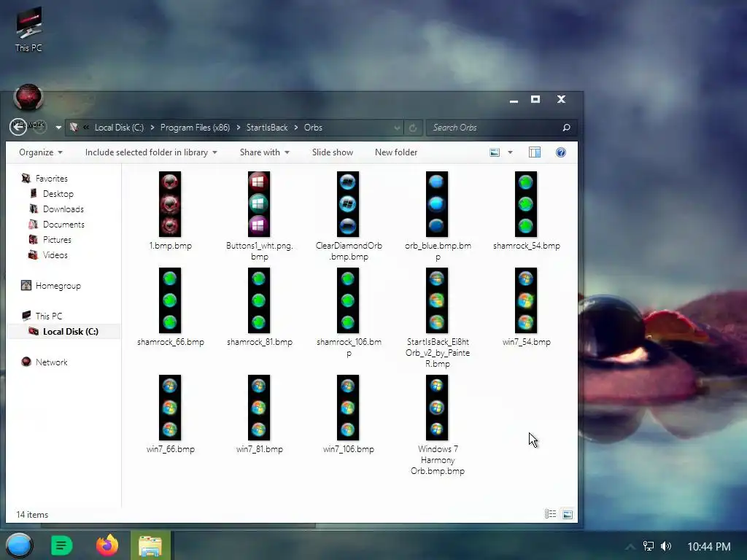Click the Refresh button beside the address bar
The width and height of the screenshot is (747, 560).
413,128
